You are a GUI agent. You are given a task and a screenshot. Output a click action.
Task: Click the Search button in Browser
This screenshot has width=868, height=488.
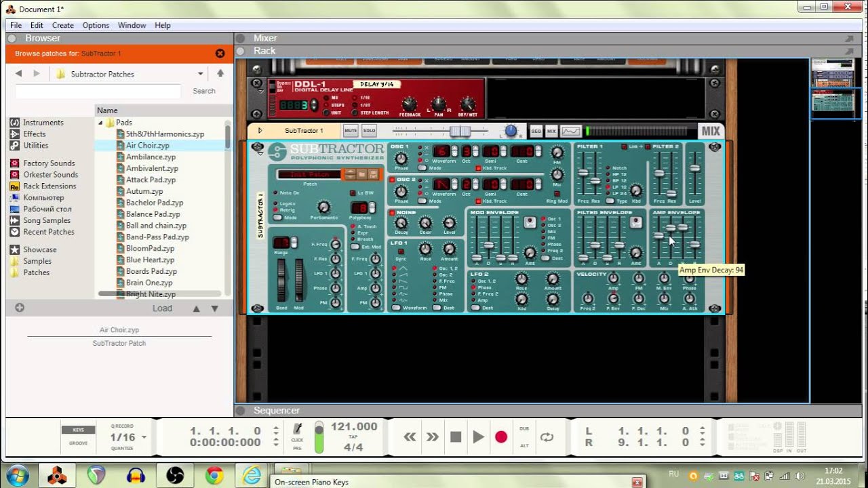pos(204,91)
